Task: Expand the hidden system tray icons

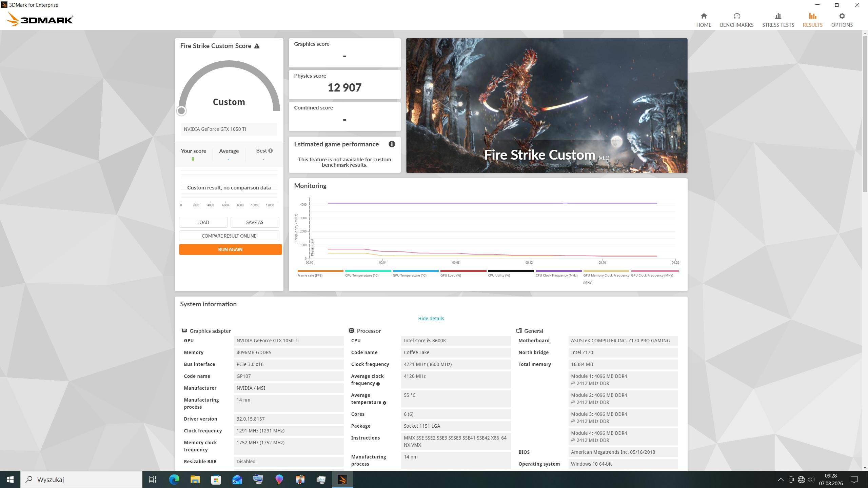Action: click(x=781, y=480)
